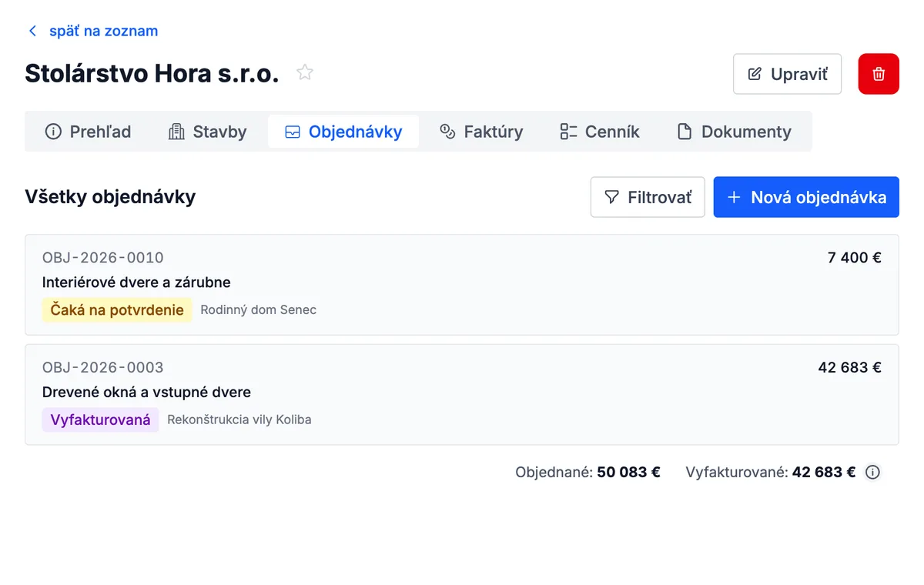Screen dimensions: 924x585
Task: Create order with Nová objednávka button
Action: 806,197
